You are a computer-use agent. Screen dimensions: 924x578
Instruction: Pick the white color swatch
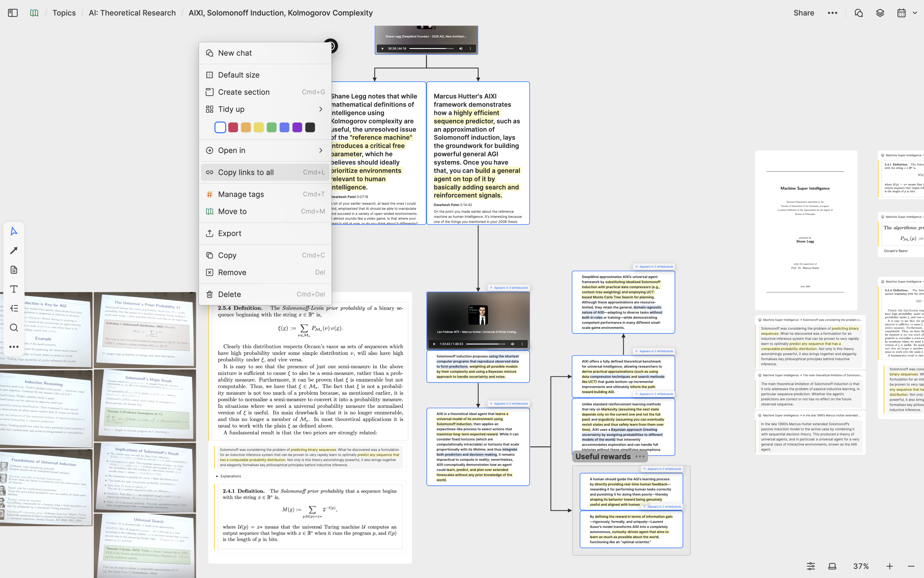pos(220,127)
